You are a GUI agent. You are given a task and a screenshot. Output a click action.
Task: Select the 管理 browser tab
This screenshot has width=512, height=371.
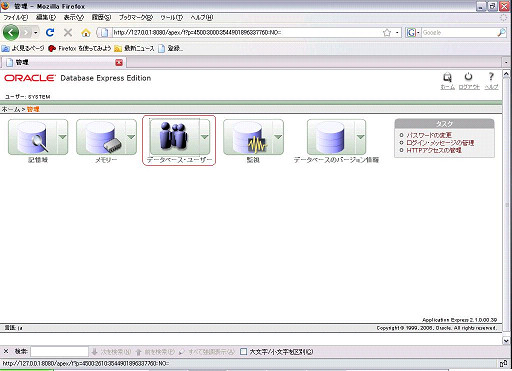(x=63, y=62)
